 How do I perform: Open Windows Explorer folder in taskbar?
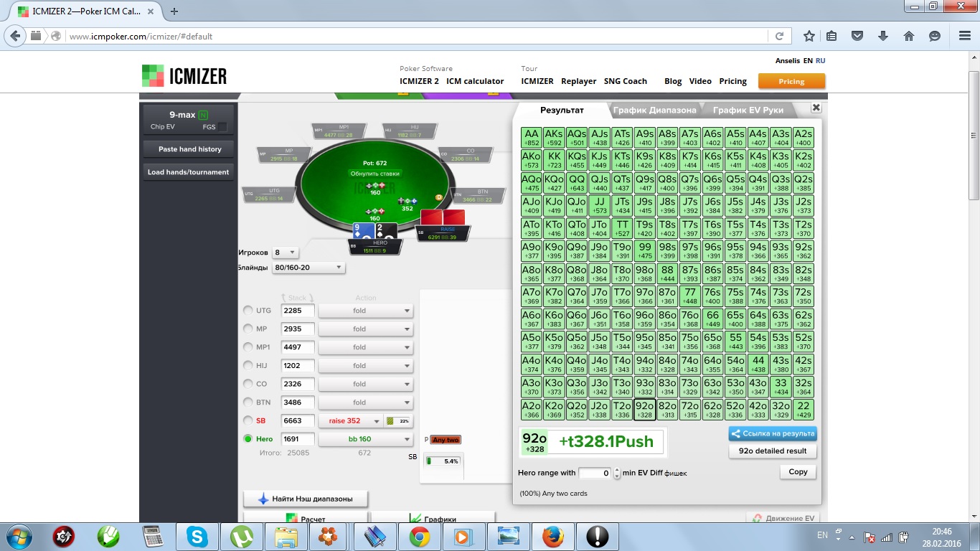pos(286,537)
